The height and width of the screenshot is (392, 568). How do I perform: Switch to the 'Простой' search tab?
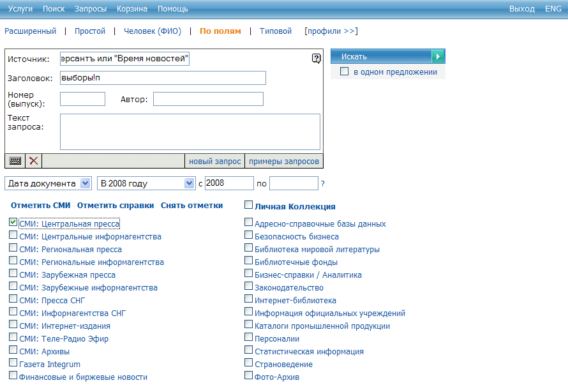(90, 31)
